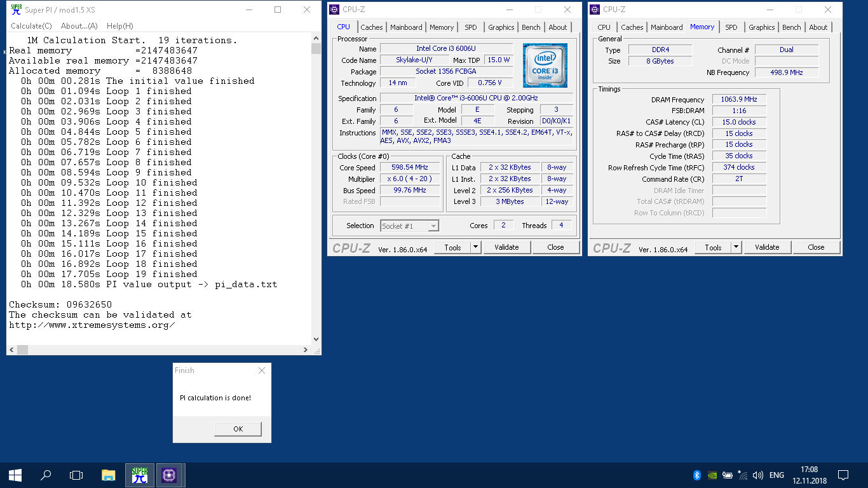Expand Tools dropdown arrow in left CPU-Z

coord(476,248)
